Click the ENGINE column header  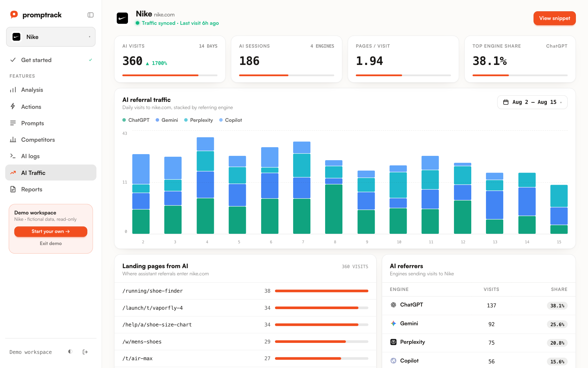coord(399,289)
